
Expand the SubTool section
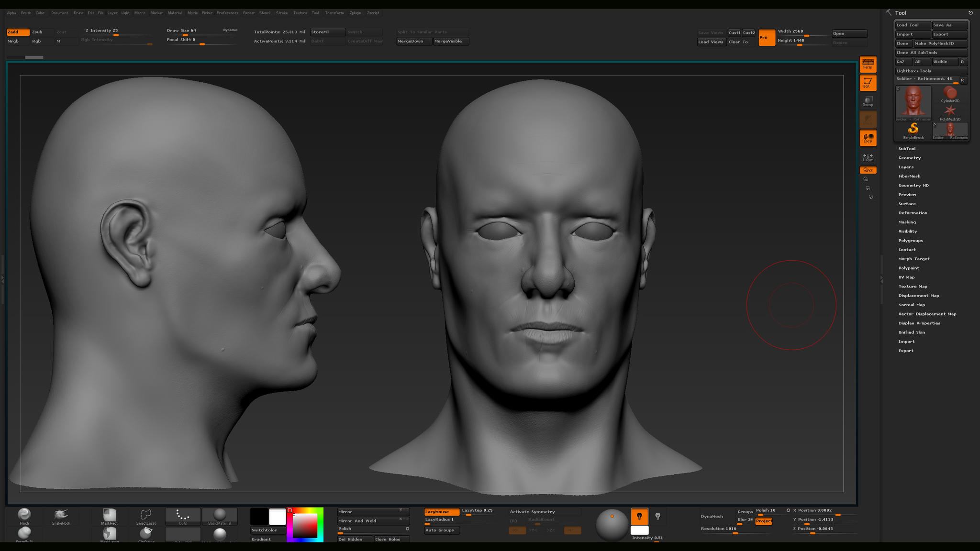pos(907,148)
